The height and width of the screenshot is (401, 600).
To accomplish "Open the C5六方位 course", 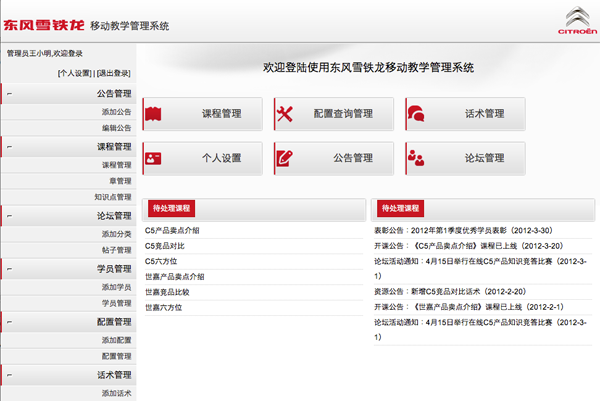I will click(x=161, y=261).
